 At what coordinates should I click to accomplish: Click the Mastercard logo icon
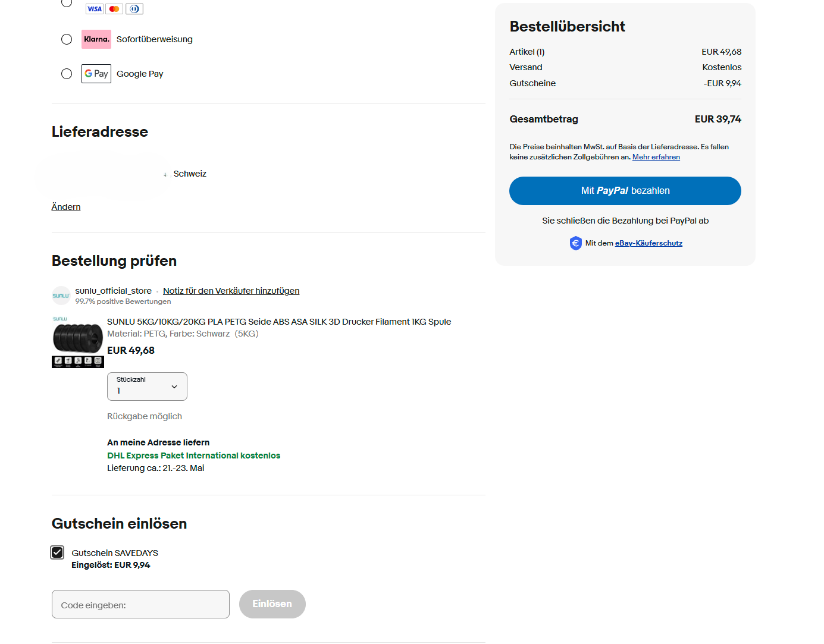pyautogui.click(x=114, y=9)
